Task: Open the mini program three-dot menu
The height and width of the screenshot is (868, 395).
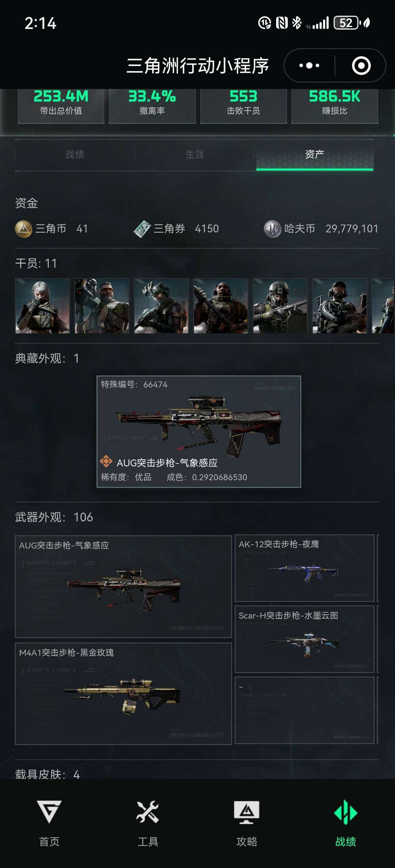Action: click(x=309, y=65)
